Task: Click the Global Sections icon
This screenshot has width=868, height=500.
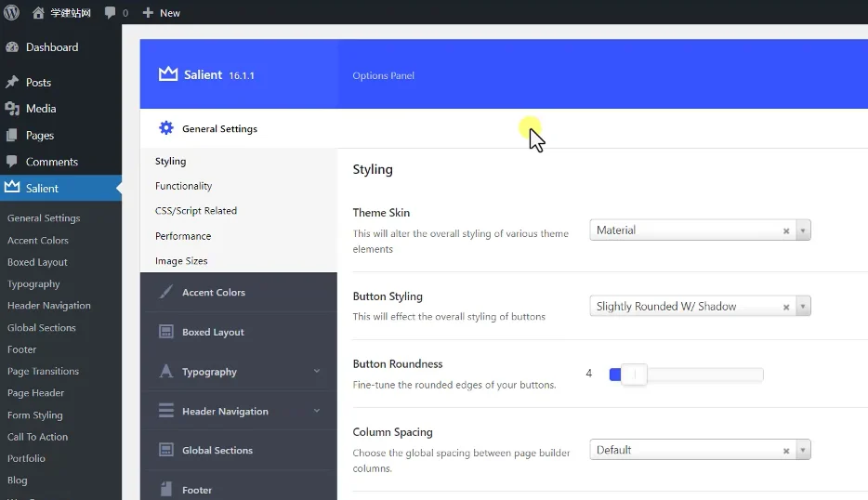Action: point(166,450)
